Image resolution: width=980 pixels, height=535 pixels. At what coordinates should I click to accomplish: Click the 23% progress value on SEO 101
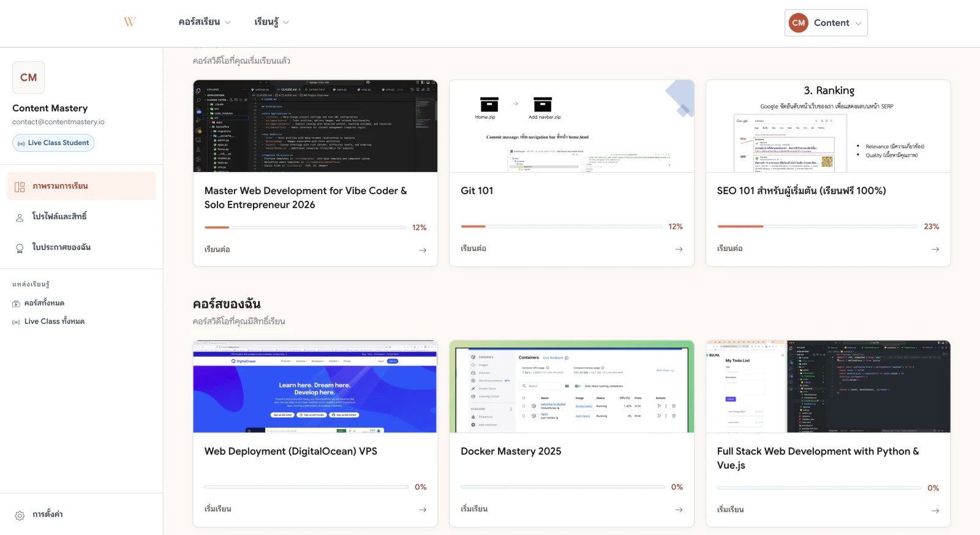931,226
